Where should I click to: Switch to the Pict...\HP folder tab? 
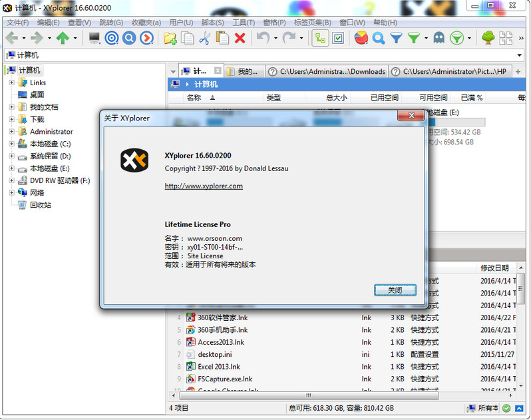coord(450,71)
